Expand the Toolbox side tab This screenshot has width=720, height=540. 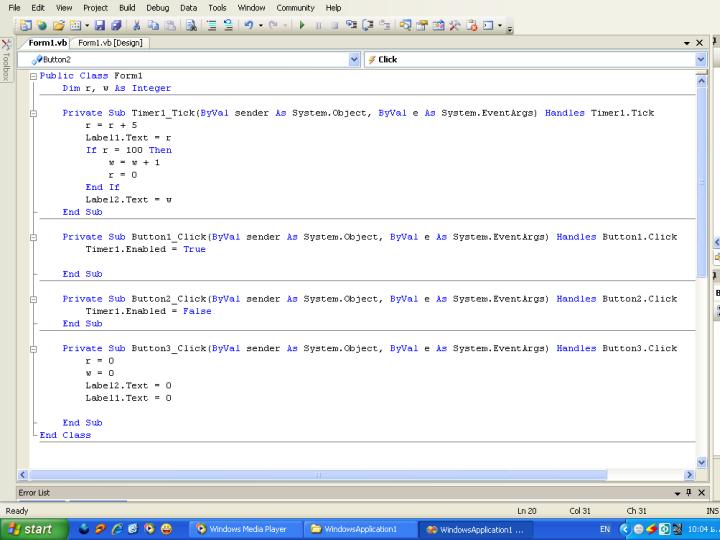coord(6,61)
